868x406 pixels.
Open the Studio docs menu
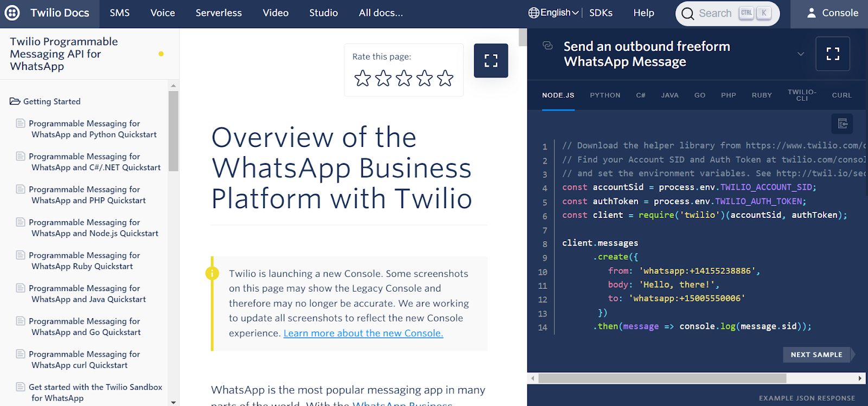click(323, 12)
